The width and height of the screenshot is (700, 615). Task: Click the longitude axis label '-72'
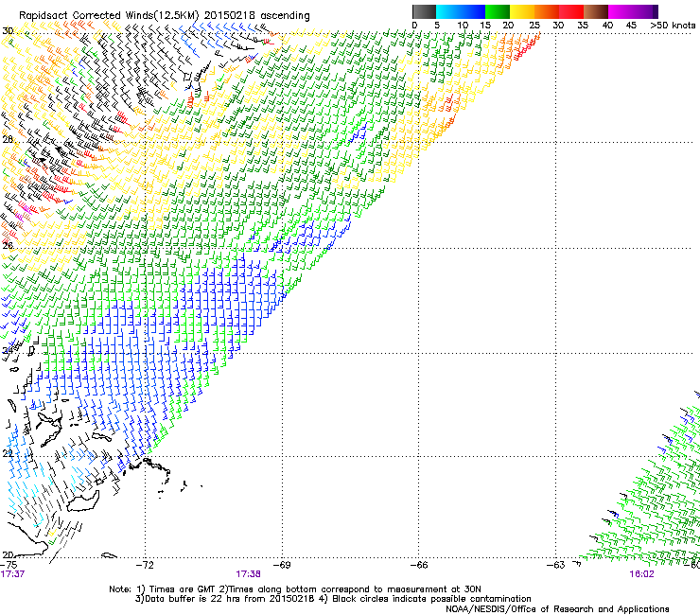pos(145,565)
